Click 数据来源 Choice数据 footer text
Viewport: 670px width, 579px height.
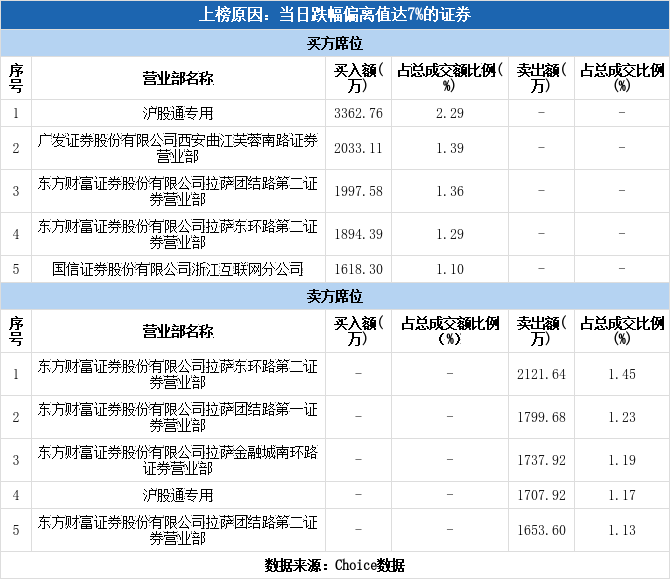(x=335, y=565)
